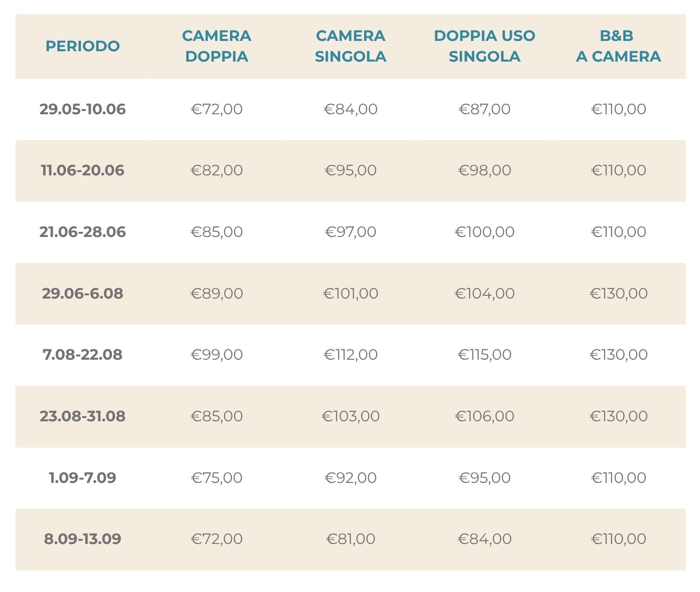Click the CAMERA DOPPIA column header
This screenshot has height=592, width=700.
[216, 46]
